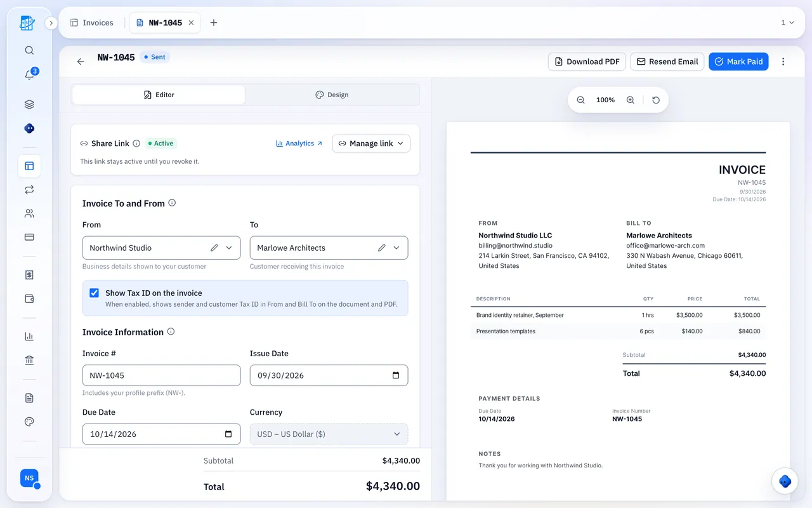The image size is (812, 508).
Task: Open the Currency USD dropdown
Action: tap(329, 434)
